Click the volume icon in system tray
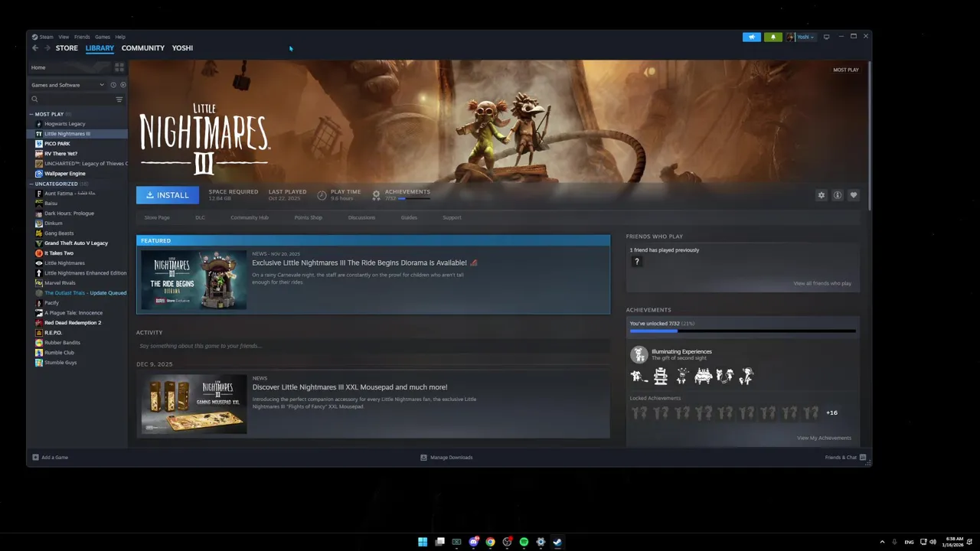 click(933, 542)
